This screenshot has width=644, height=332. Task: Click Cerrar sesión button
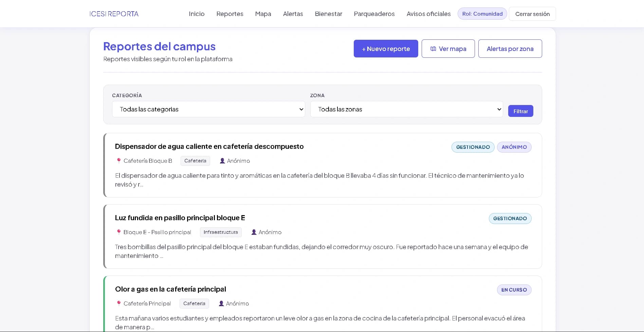(532, 14)
